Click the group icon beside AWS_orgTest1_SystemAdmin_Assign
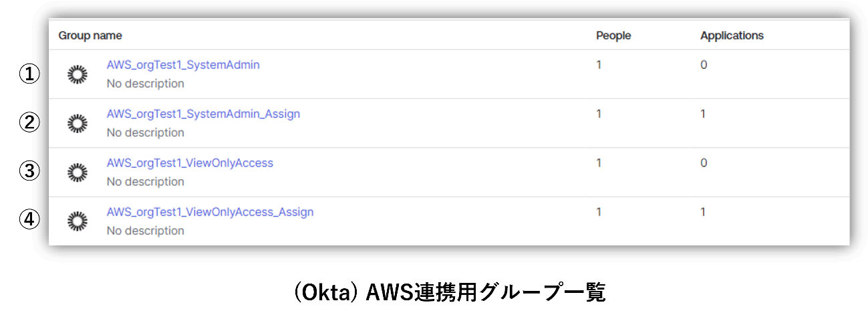 78,123
